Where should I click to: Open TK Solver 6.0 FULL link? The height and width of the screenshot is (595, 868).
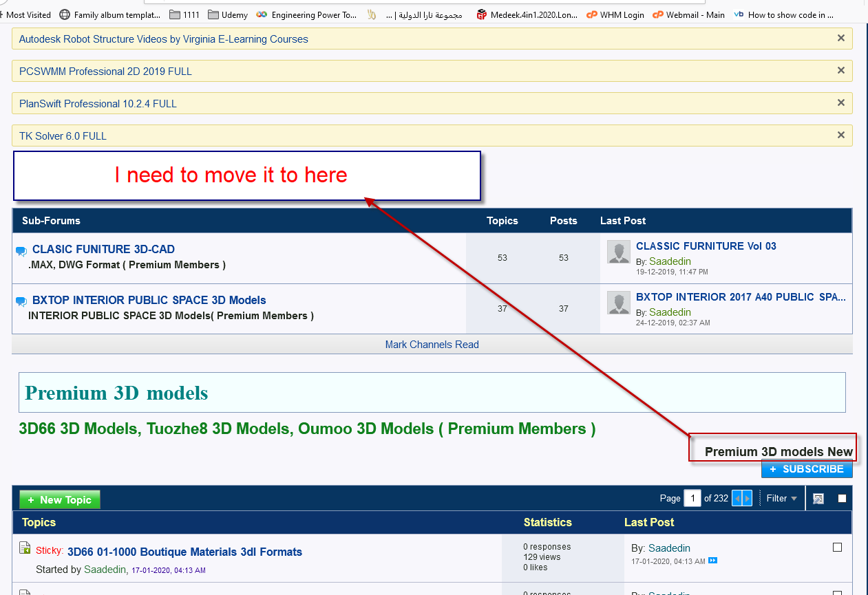click(63, 136)
